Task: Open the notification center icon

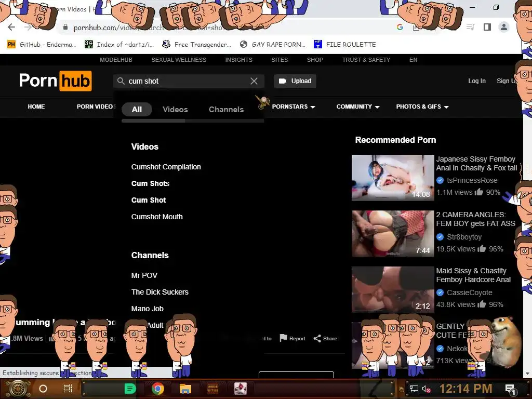Action: pos(510,389)
